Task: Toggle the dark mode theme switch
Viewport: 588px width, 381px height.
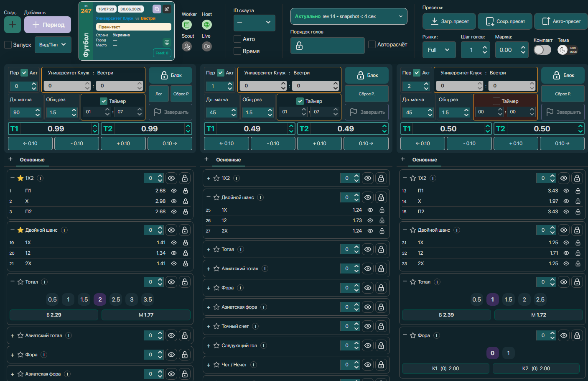Action: point(568,50)
